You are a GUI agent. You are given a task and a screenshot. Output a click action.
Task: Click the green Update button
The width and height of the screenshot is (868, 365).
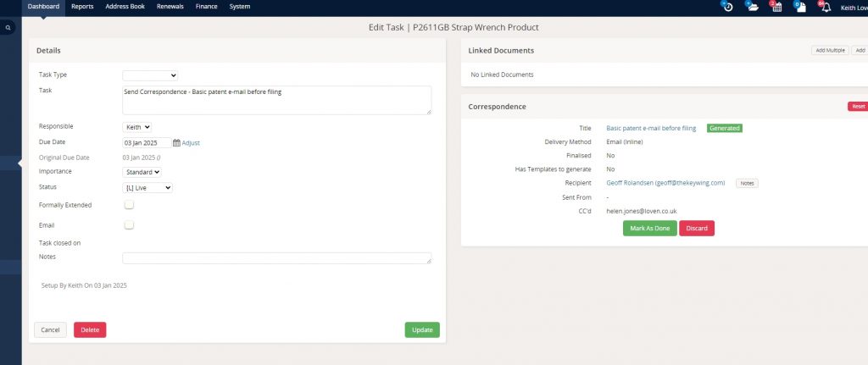coord(421,330)
